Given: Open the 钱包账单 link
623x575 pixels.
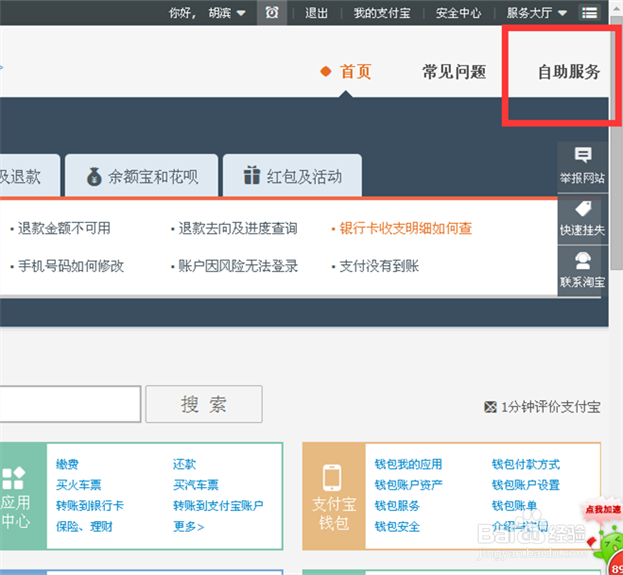Looking at the screenshot, I should click(515, 505).
